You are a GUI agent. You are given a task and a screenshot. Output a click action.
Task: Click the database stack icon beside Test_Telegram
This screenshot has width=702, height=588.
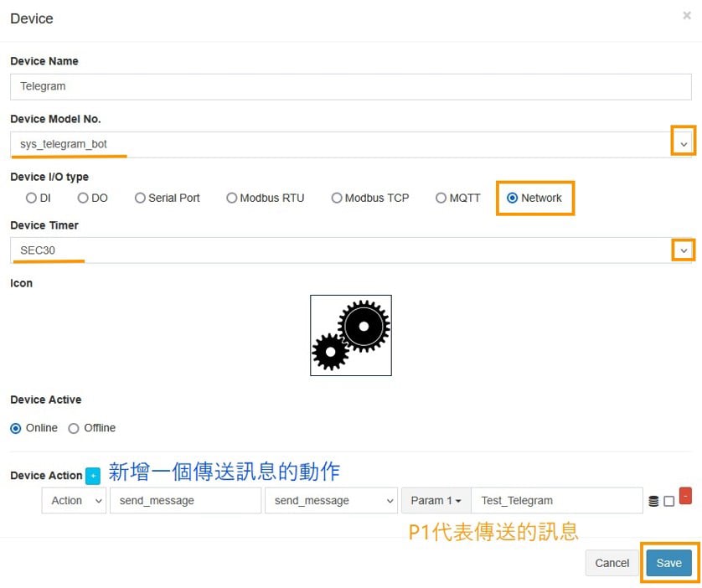tap(653, 501)
